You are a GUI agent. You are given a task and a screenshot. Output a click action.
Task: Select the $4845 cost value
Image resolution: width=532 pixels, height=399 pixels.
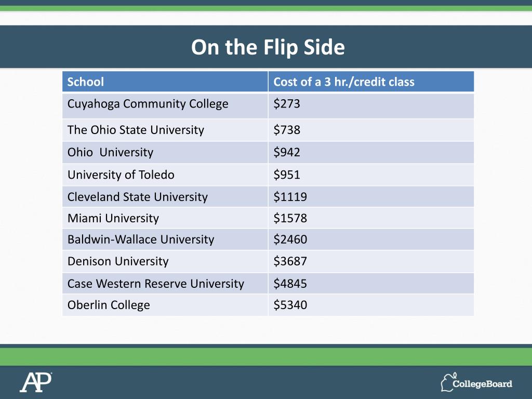(290, 284)
